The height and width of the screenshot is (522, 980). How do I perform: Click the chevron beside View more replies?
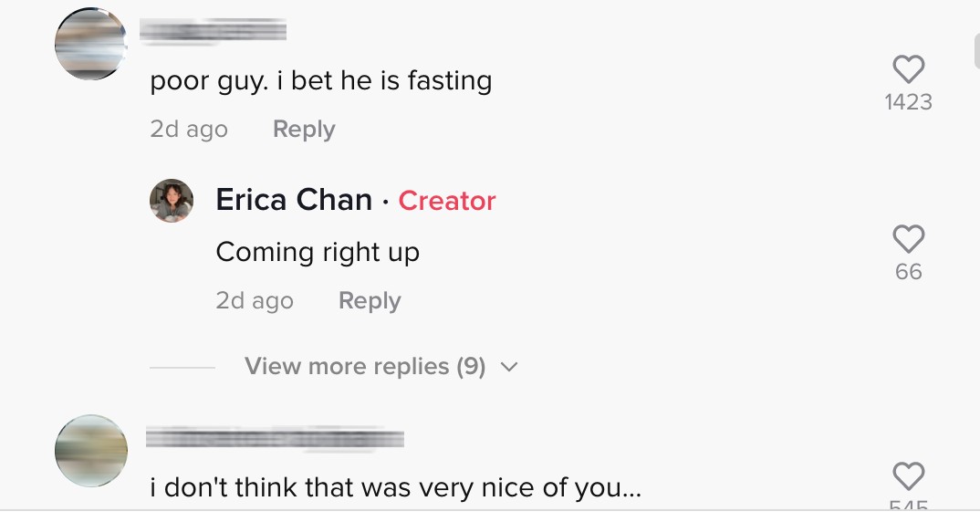point(509,367)
